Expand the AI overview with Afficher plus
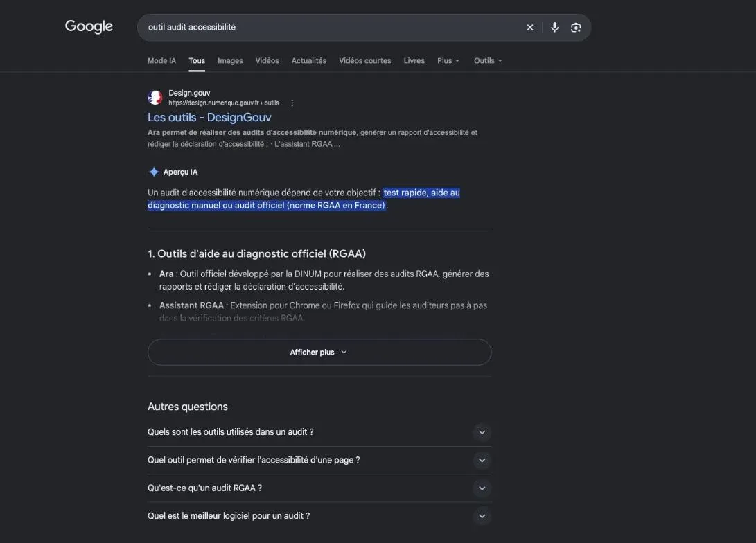 coord(319,353)
